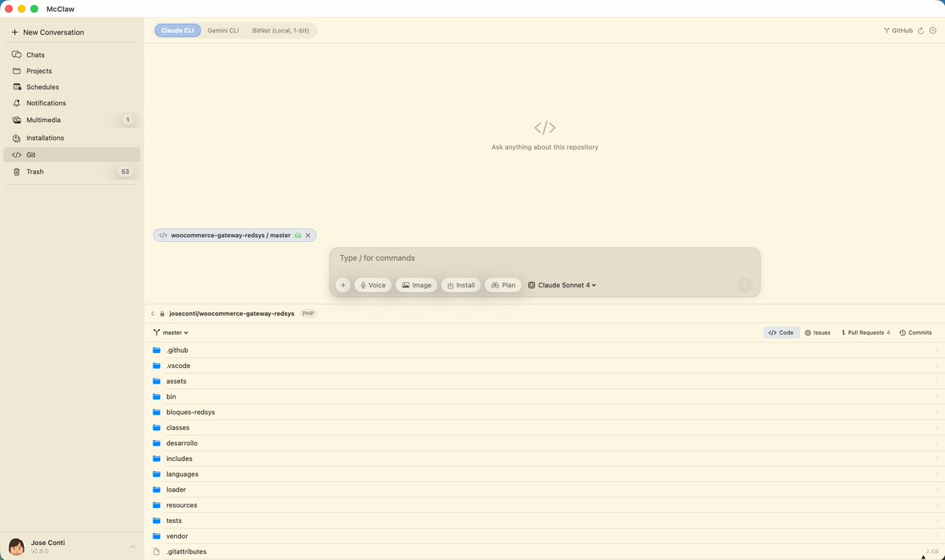945x560 pixels.
Task: Expand the vendor row chevron at right
Action: tap(936, 536)
